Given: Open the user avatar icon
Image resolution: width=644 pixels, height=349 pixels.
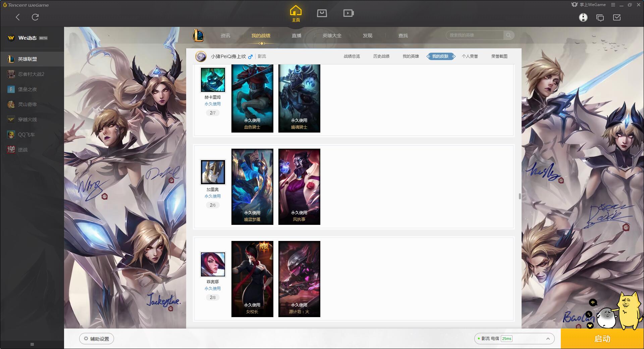Looking at the screenshot, I should (583, 17).
